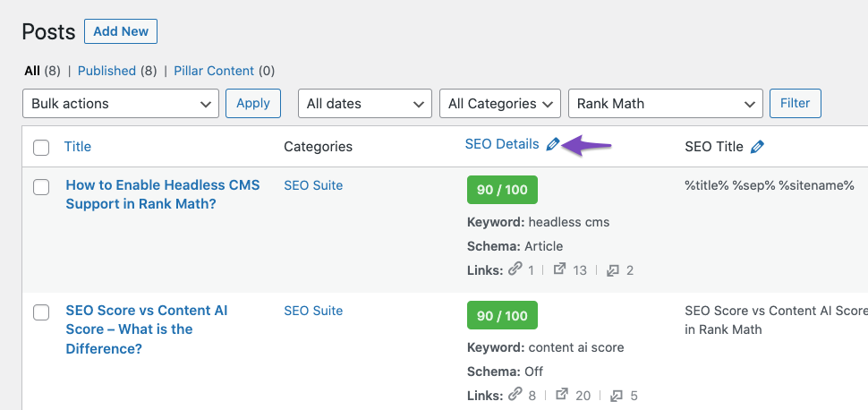Click internal links icon in Headless CMS row
Image resolution: width=868 pixels, height=410 pixels.
(x=515, y=269)
